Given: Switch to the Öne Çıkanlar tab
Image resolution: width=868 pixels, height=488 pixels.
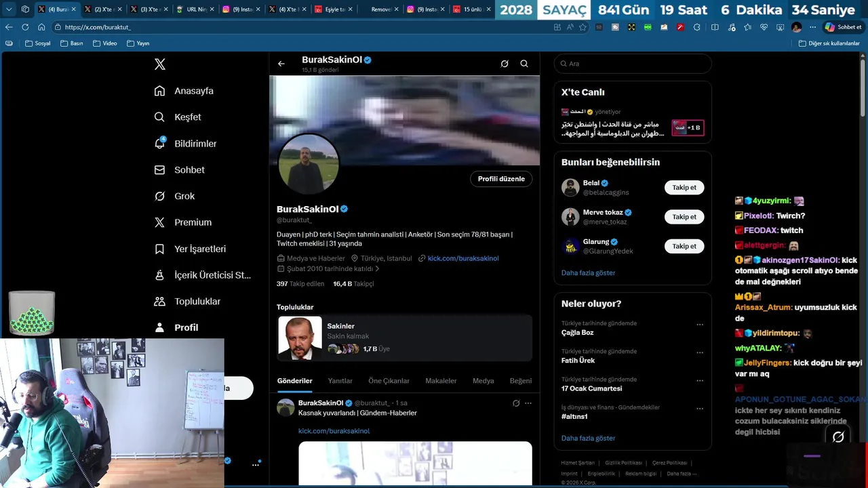Looking at the screenshot, I should coord(389,381).
